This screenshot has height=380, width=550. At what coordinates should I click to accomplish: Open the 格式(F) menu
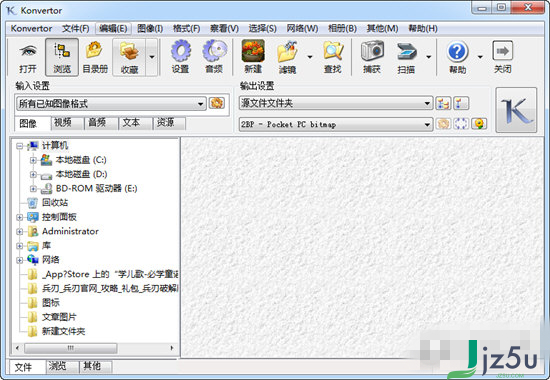[x=186, y=28]
